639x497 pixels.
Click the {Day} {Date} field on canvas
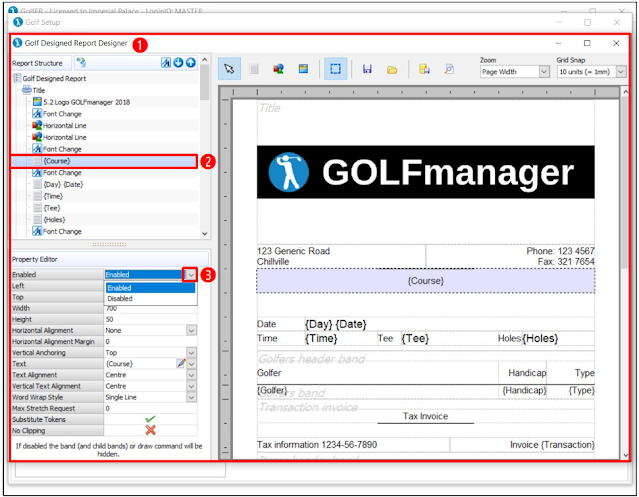tap(336, 324)
